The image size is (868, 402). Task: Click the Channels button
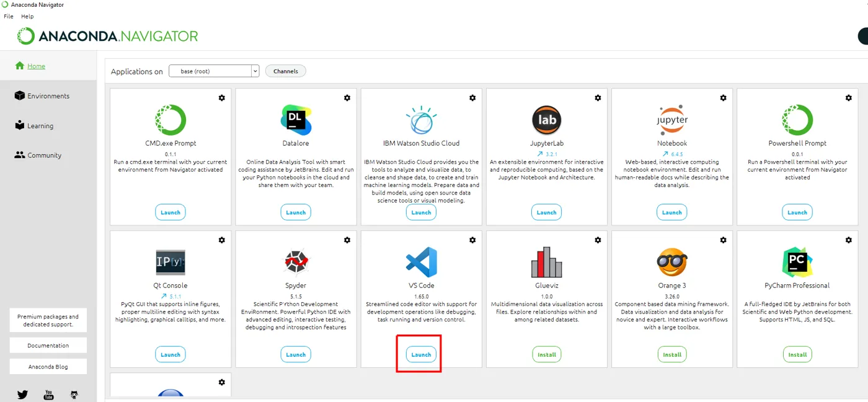pos(286,71)
